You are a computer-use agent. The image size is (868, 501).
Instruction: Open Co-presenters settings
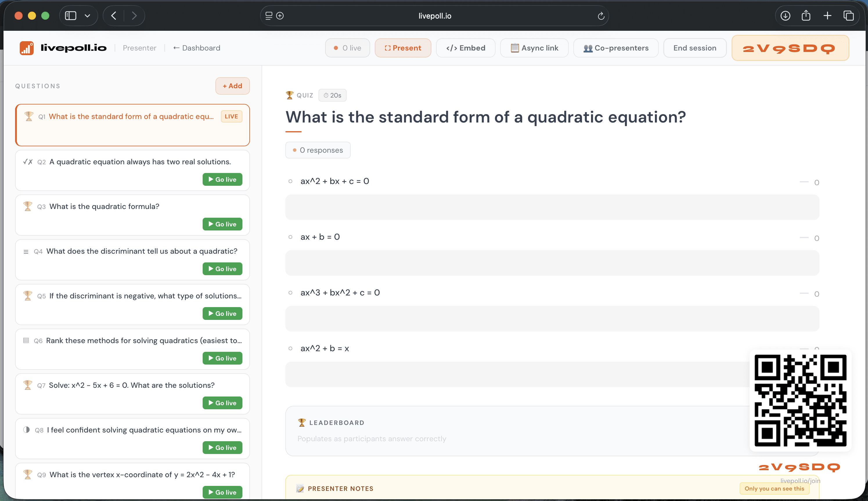[616, 48]
